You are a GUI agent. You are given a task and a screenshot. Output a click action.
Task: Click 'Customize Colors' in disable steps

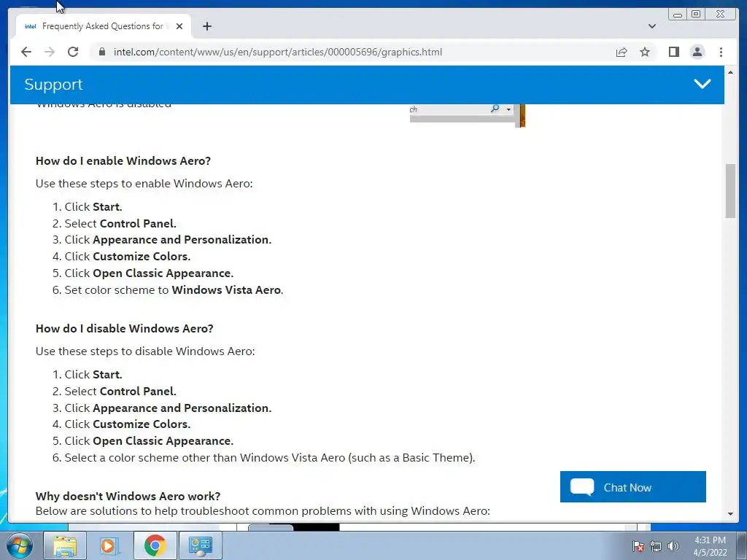pos(141,424)
